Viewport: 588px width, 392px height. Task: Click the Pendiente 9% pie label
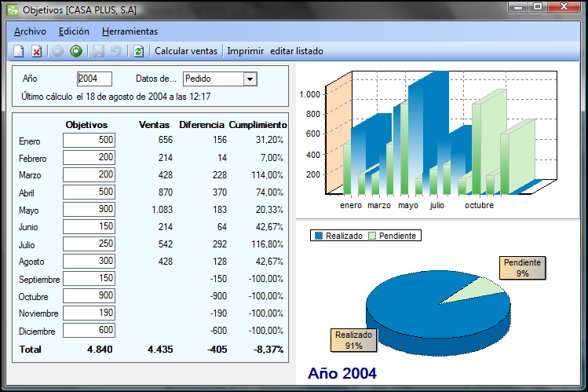pos(522,268)
